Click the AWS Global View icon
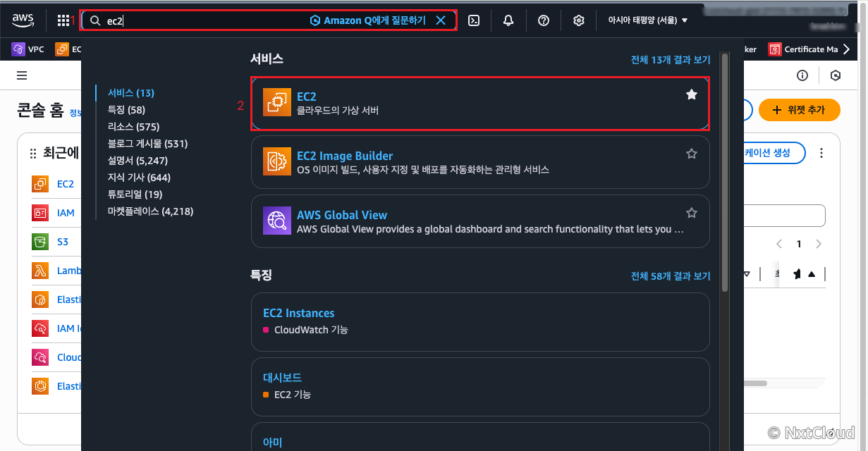The width and height of the screenshot is (868, 451). [x=276, y=221]
